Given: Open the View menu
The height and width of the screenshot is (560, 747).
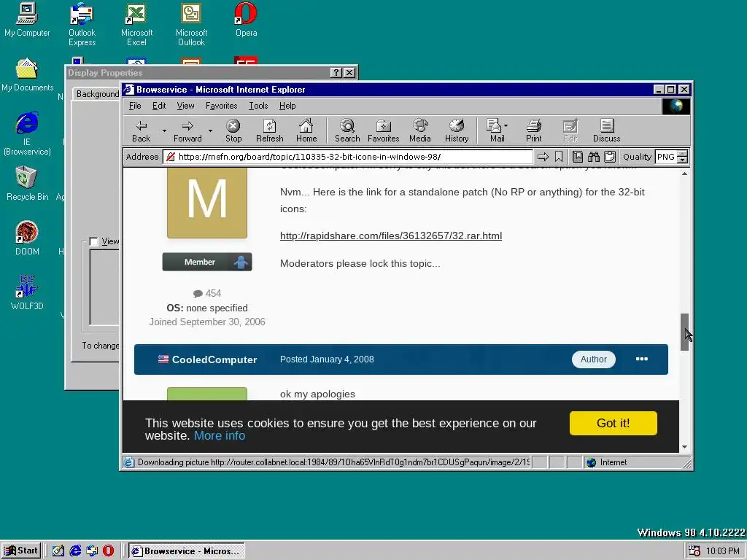Looking at the screenshot, I should point(185,106).
